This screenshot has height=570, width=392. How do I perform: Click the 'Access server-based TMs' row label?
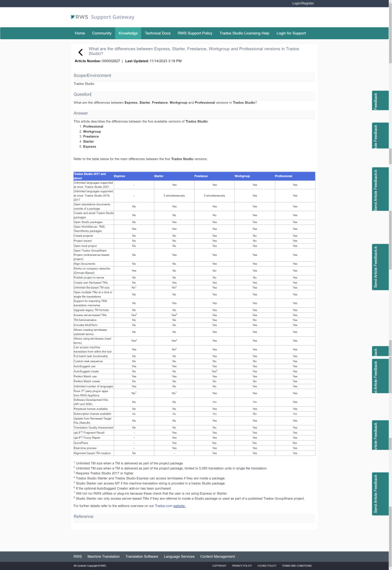click(90, 315)
